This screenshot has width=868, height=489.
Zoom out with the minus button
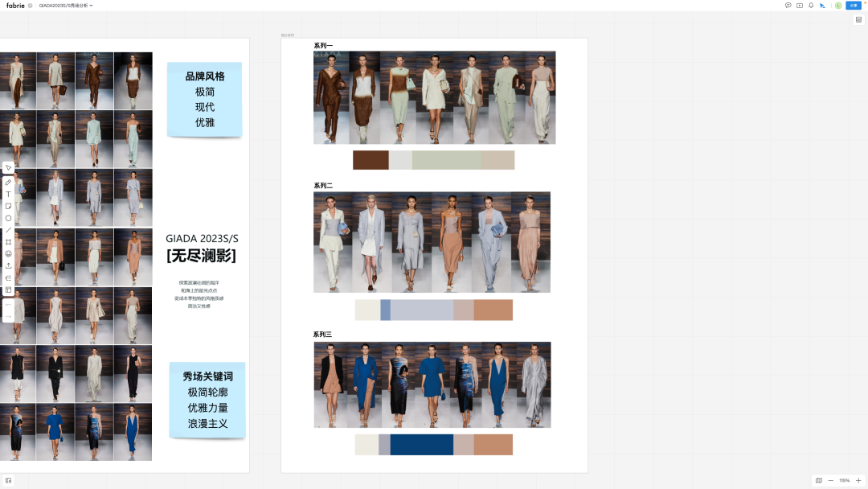[x=831, y=481]
